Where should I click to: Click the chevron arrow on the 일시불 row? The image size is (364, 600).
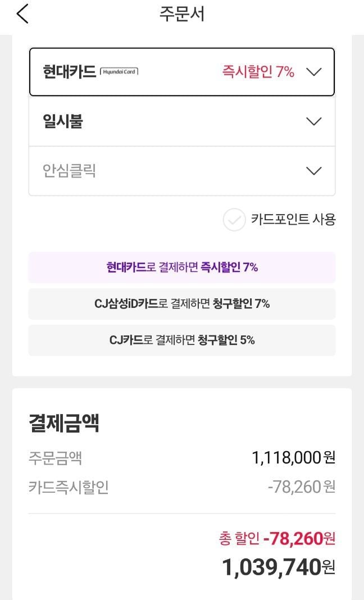314,121
